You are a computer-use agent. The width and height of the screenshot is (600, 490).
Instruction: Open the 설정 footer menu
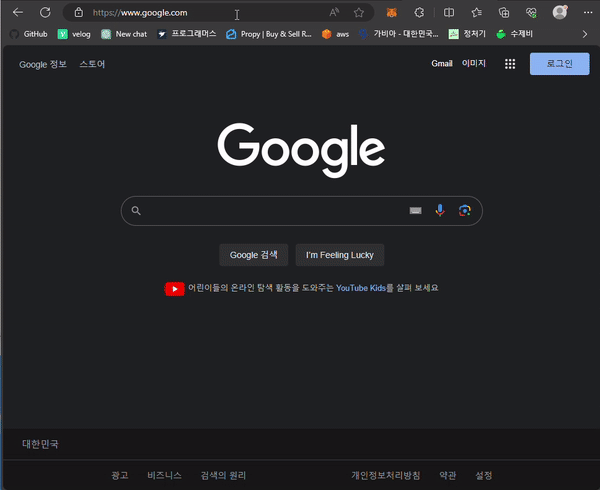click(484, 475)
